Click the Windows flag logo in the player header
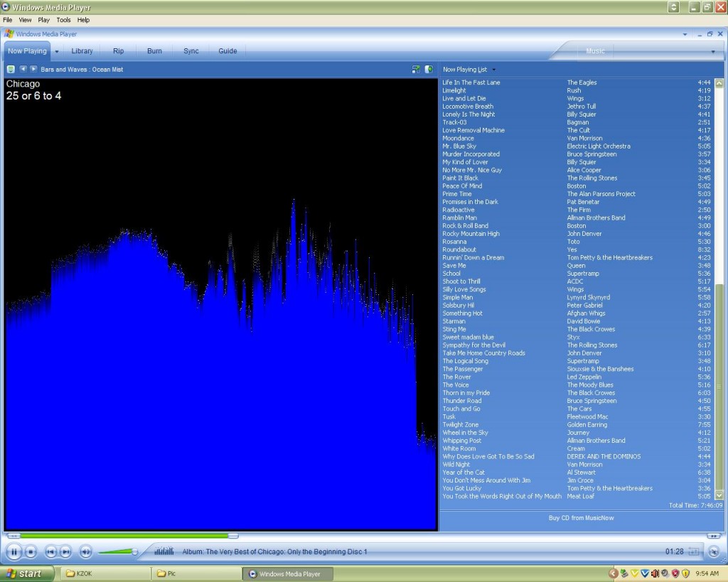This screenshot has width=728, height=582. pos(9,34)
